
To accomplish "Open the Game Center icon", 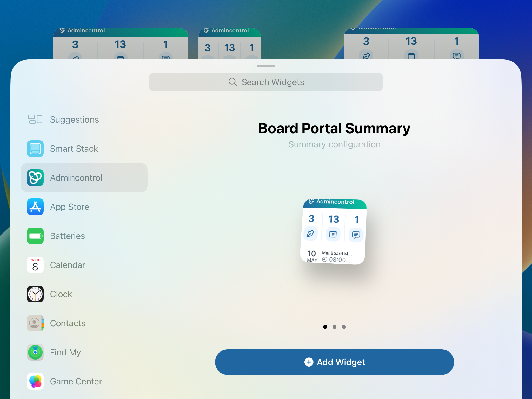I will (x=35, y=381).
